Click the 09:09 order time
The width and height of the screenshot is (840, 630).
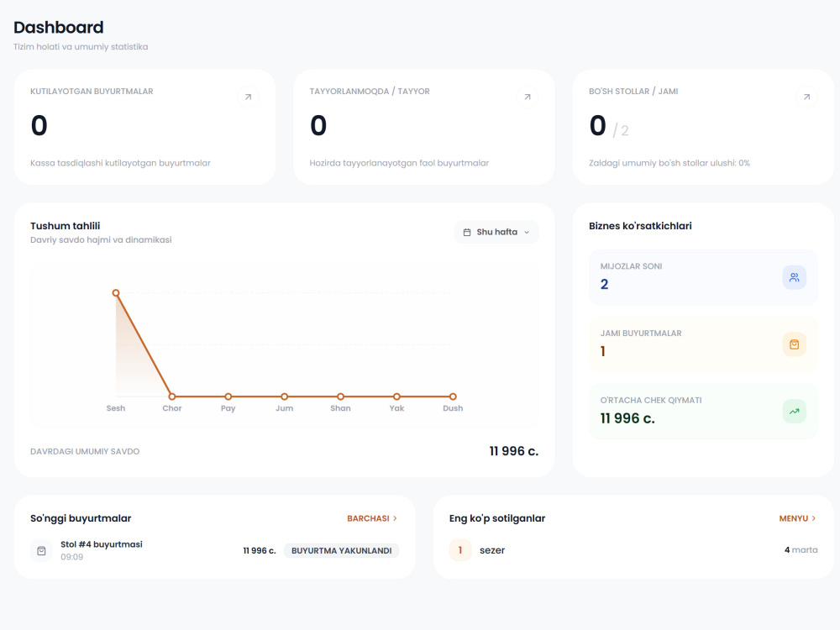click(x=71, y=557)
